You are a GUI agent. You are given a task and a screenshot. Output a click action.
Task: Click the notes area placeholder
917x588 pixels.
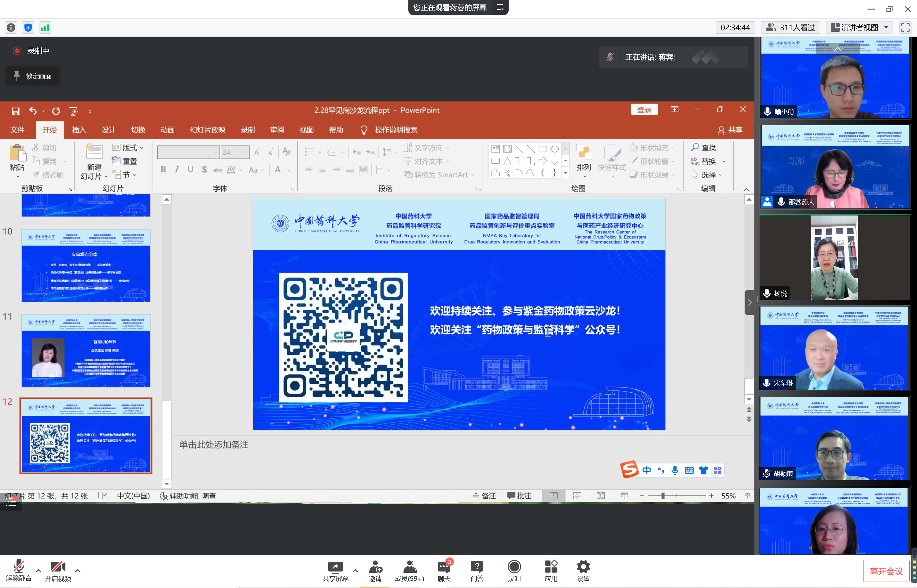point(214,445)
